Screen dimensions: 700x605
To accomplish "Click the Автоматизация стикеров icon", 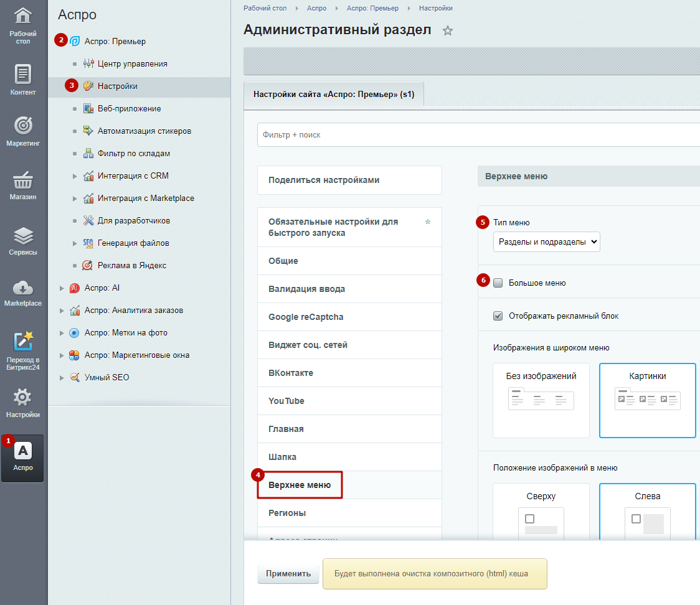I will point(88,131).
